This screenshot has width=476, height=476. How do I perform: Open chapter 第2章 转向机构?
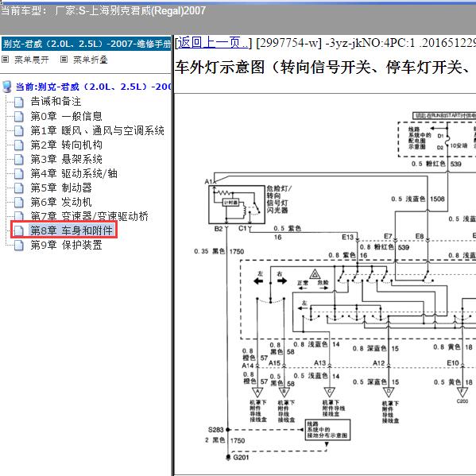click(x=66, y=145)
